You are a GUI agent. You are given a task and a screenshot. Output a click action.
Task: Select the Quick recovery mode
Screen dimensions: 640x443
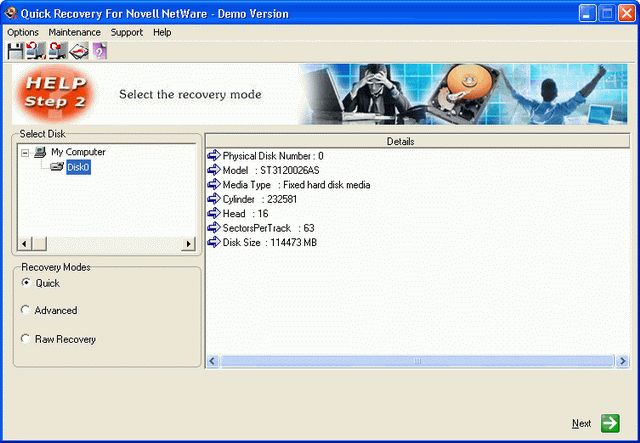click(26, 283)
